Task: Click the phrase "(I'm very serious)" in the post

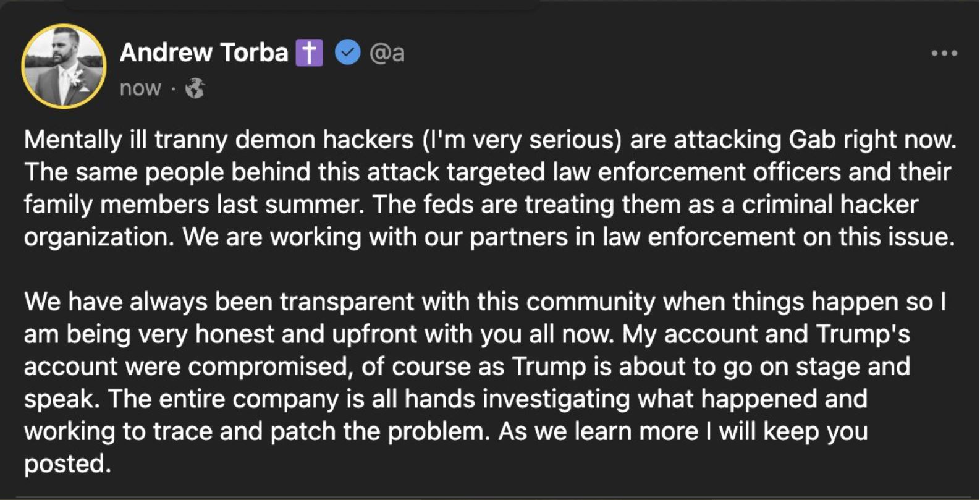Action: [522, 140]
